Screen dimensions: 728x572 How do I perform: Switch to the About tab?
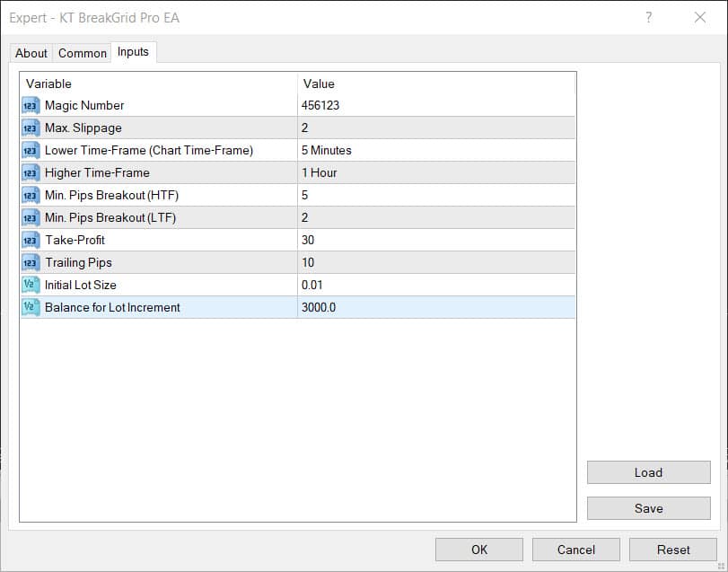click(x=31, y=53)
